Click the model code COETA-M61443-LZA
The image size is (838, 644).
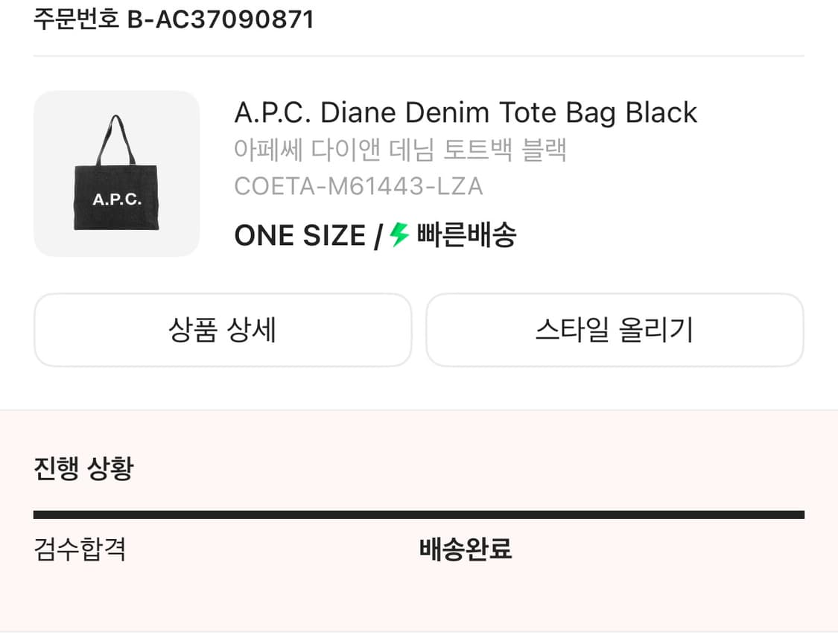point(358,185)
